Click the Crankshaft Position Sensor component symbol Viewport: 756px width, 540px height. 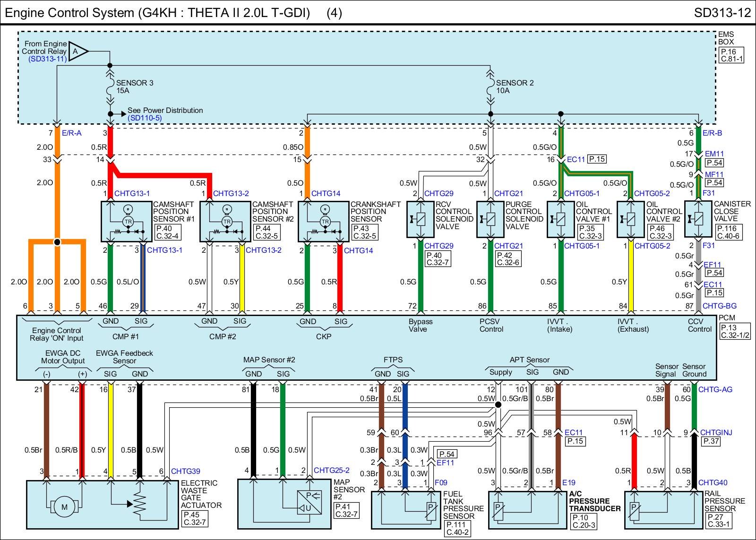pos(324,222)
